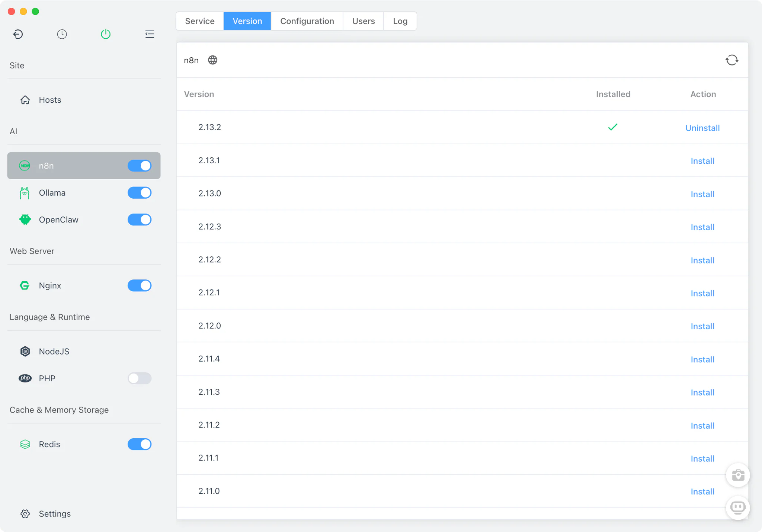762x532 pixels.
Task: Open the n8n website globe icon
Action: 212,60
